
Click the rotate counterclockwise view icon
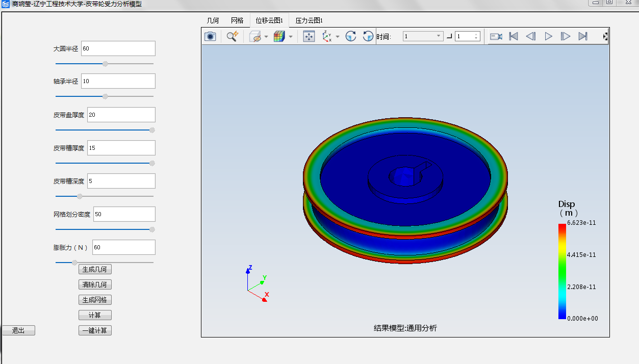368,36
